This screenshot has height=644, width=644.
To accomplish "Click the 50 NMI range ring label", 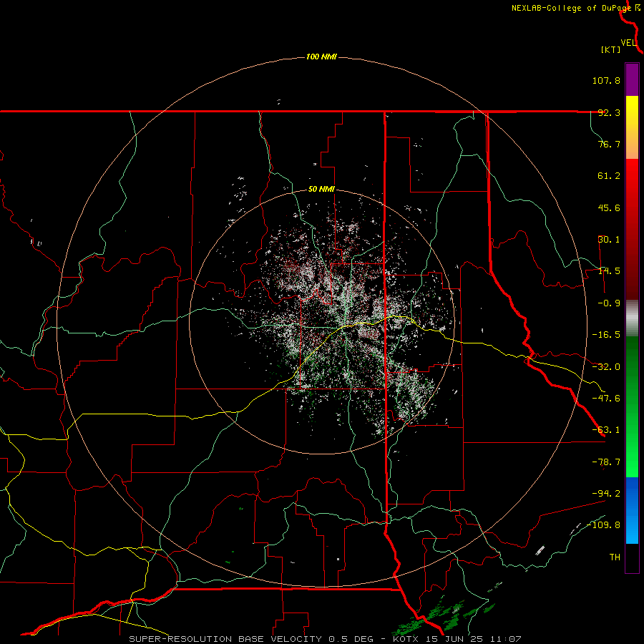I will 321,189.
